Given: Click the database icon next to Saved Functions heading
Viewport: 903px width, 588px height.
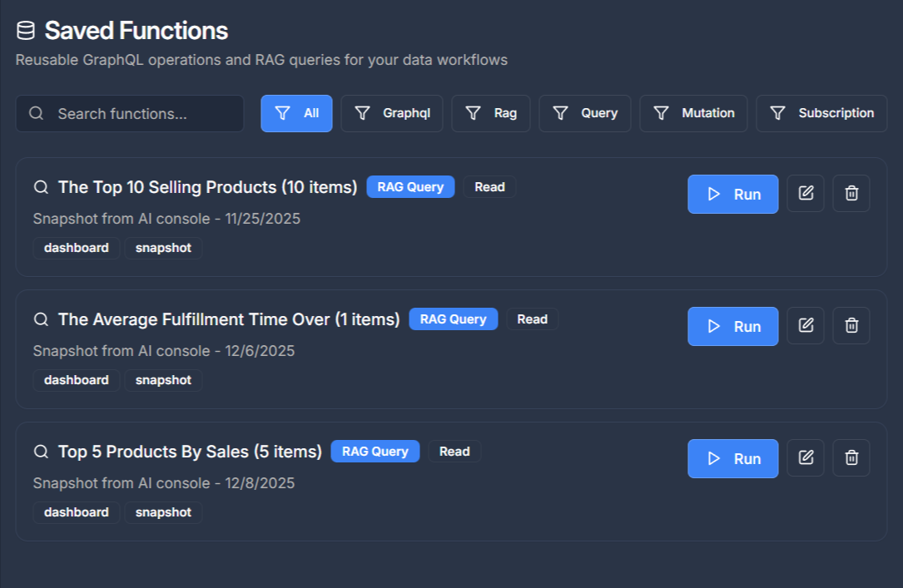Looking at the screenshot, I should pyautogui.click(x=26, y=30).
